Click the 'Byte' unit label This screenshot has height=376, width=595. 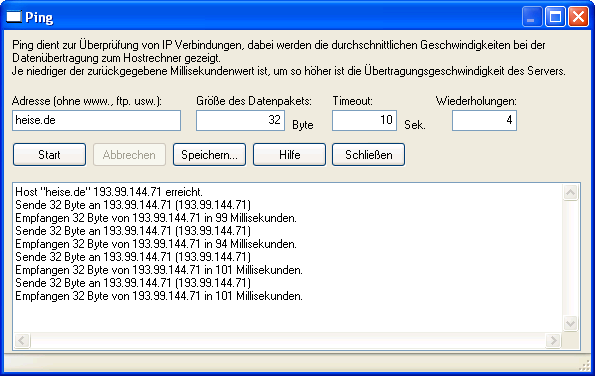[x=303, y=125]
